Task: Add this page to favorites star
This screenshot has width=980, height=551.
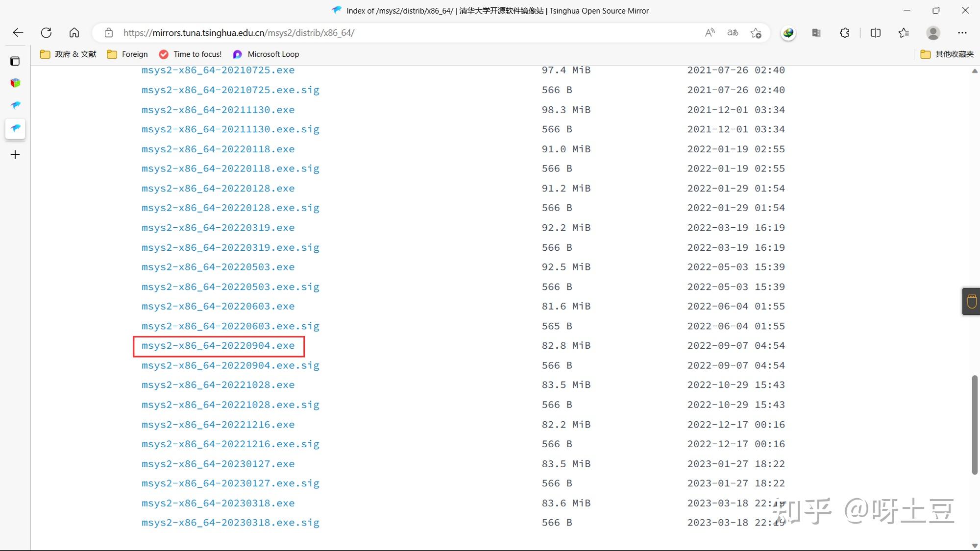Action: point(756,33)
